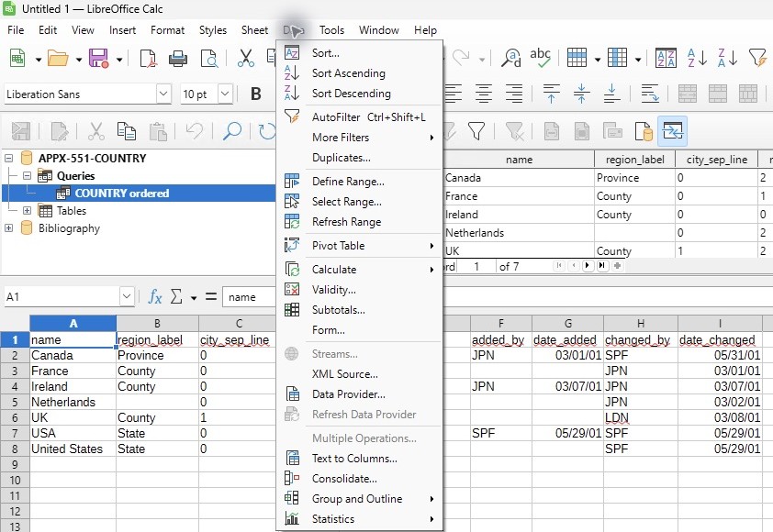
Task: Click the Sort dialog toolbar icon
Action: (x=666, y=58)
